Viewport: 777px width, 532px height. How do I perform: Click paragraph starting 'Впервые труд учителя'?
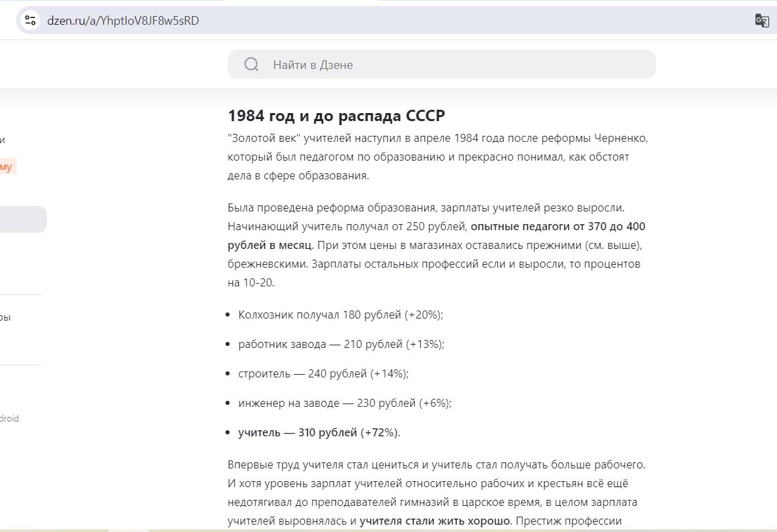click(436, 493)
